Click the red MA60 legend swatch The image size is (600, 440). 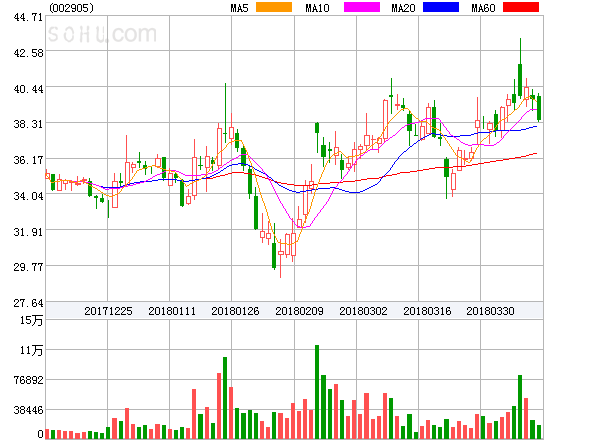[521, 7]
